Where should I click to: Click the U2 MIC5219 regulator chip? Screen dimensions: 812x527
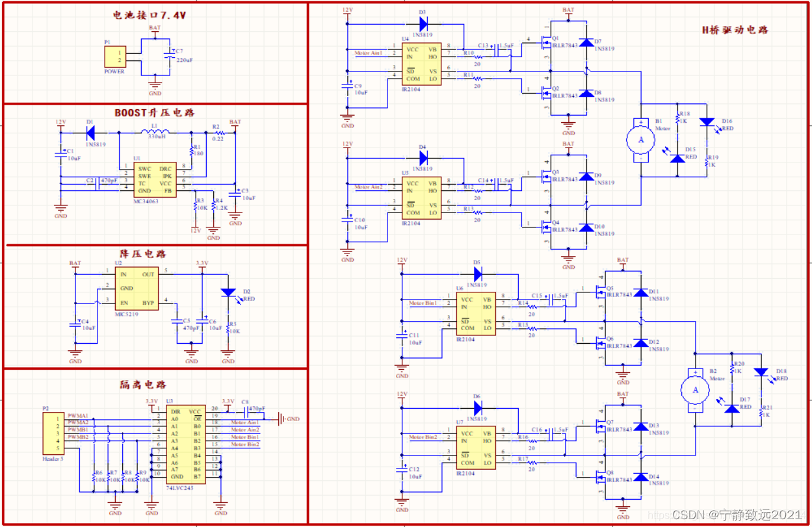[x=137, y=289]
